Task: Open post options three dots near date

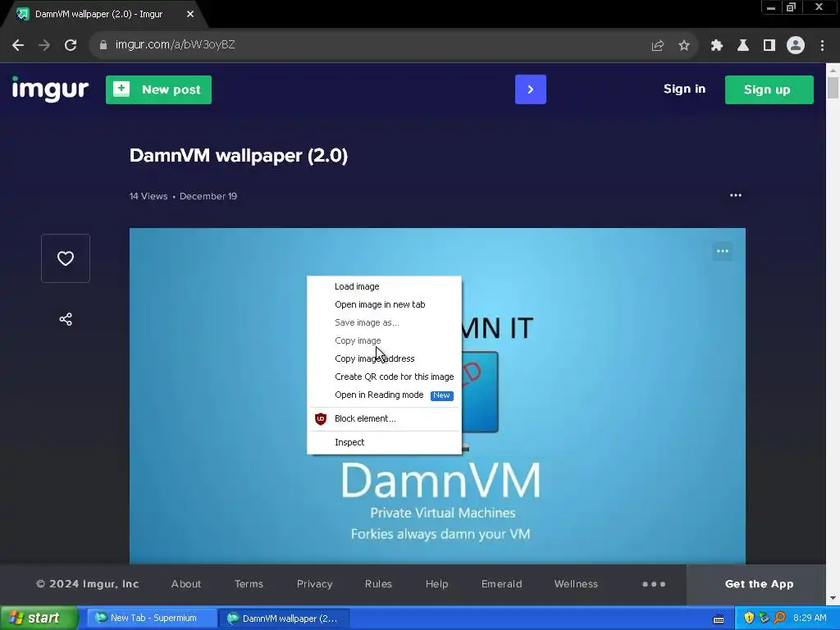Action: click(736, 195)
